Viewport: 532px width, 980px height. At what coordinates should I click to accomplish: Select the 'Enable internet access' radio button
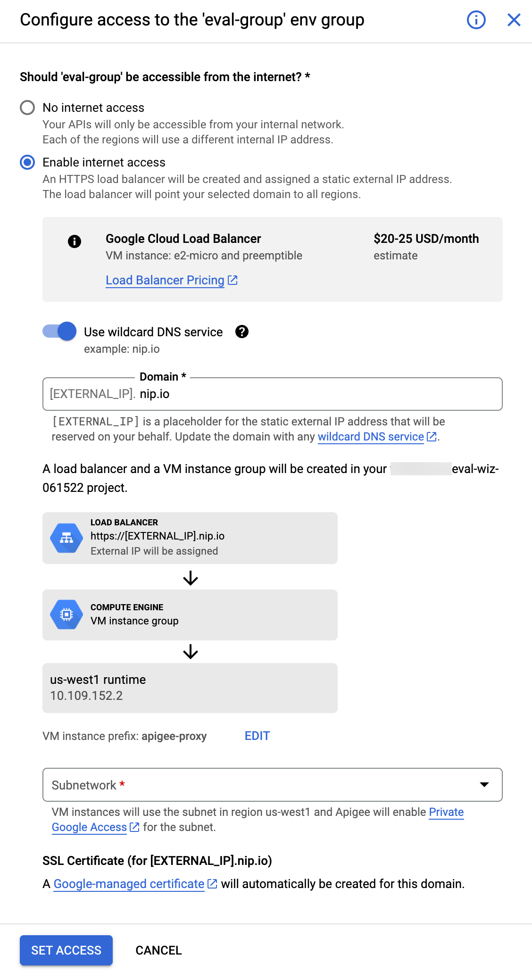click(x=27, y=162)
